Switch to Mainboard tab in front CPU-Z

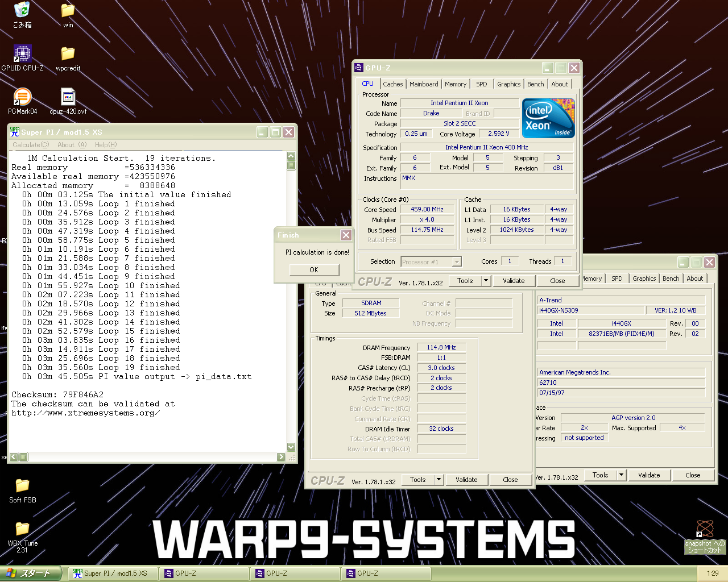coord(424,84)
